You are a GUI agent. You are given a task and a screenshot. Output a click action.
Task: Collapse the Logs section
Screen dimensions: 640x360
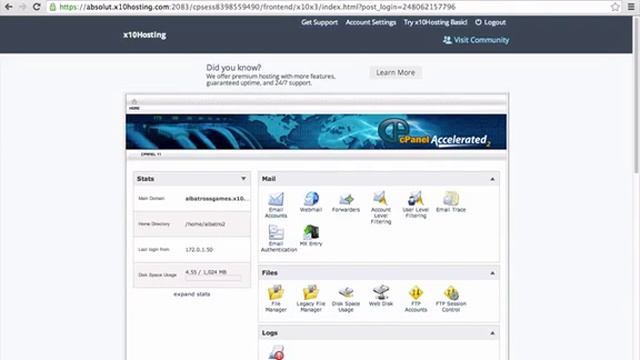pos(492,333)
